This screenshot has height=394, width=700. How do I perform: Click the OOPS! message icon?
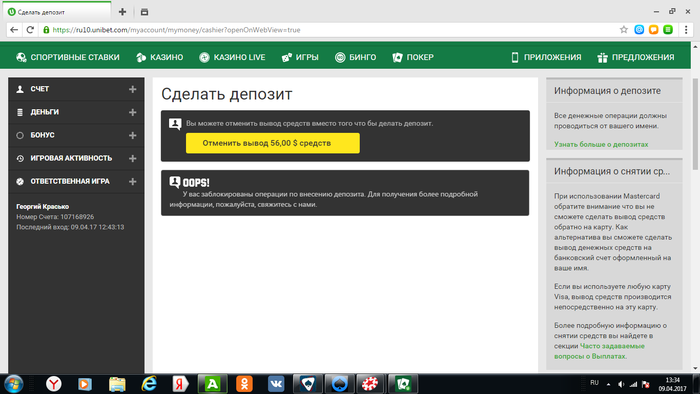pos(175,182)
